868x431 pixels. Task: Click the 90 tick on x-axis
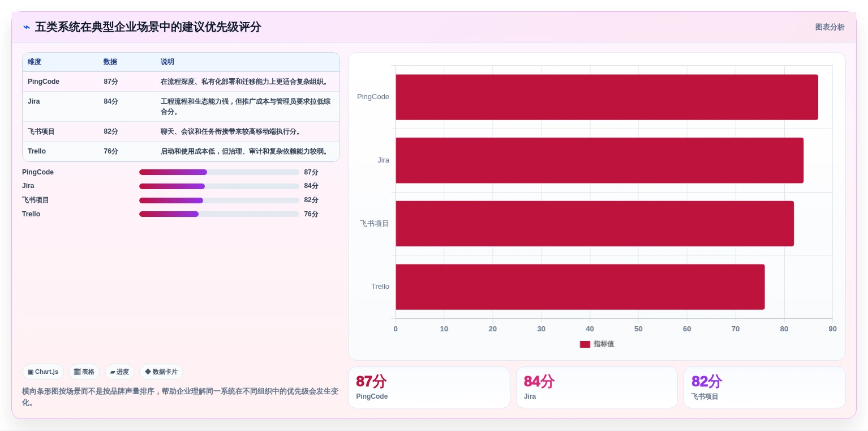coord(832,329)
